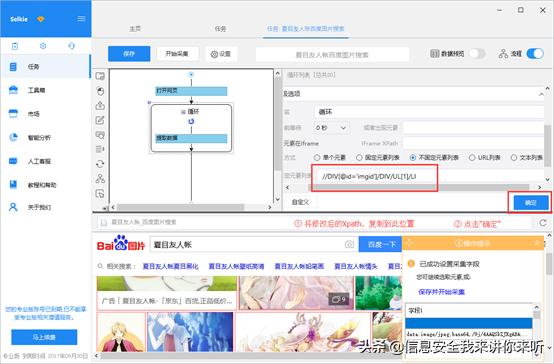The height and width of the screenshot is (364, 554).
Task: Click the 百度一下 search button
Action: (x=380, y=245)
